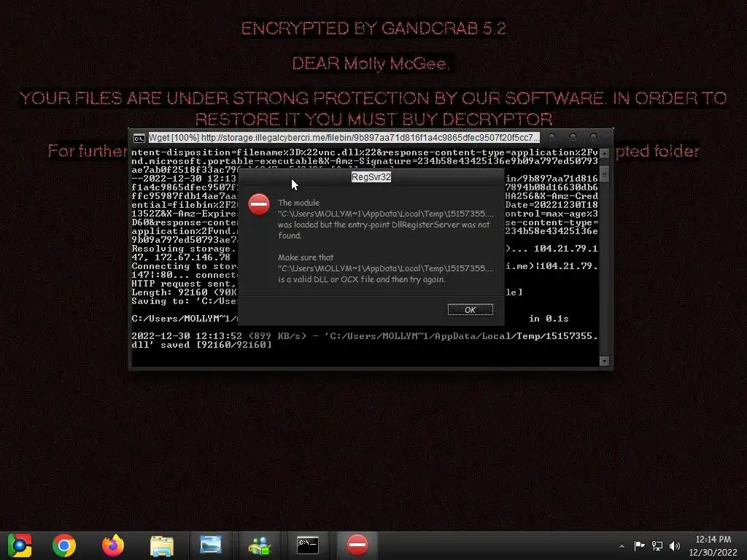Click OK in the RegSvr32 error dialog
747x560 pixels.
pos(471,309)
